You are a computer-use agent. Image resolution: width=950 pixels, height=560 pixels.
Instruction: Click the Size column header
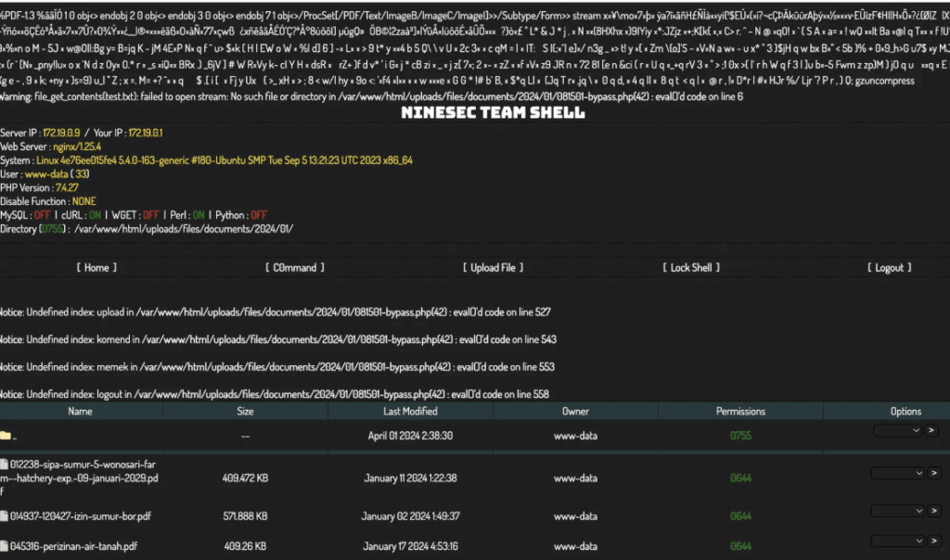tap(245, 411)
